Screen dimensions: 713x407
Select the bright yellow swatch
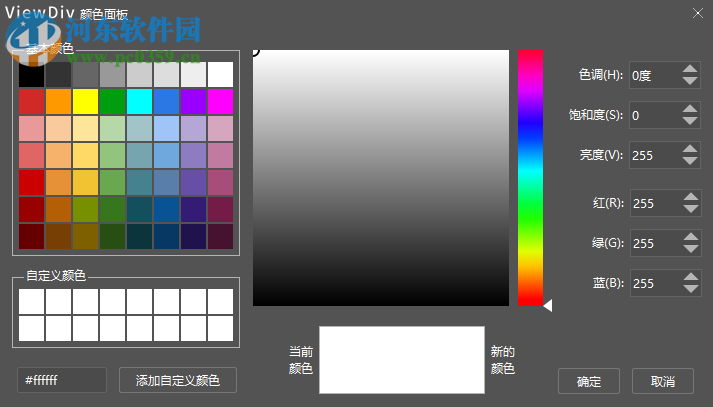coord(85,101)
